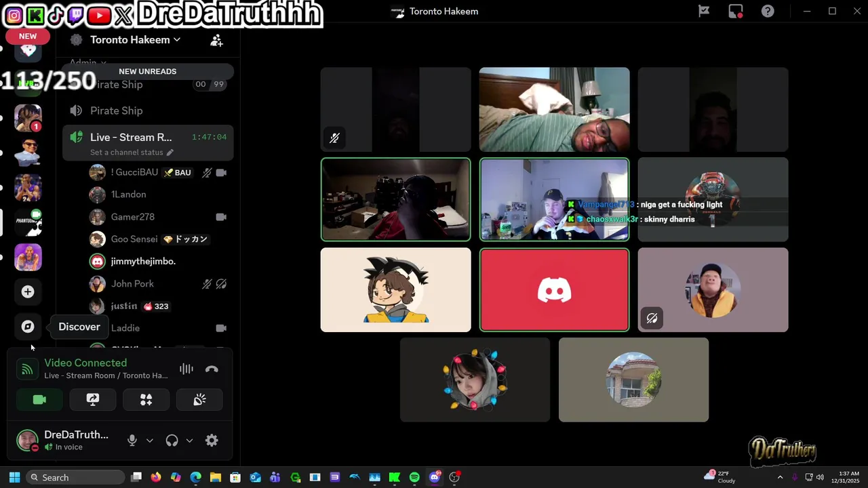868x488 pixels.
Task: Show hidden tray icons arrow
Action: 780,477
